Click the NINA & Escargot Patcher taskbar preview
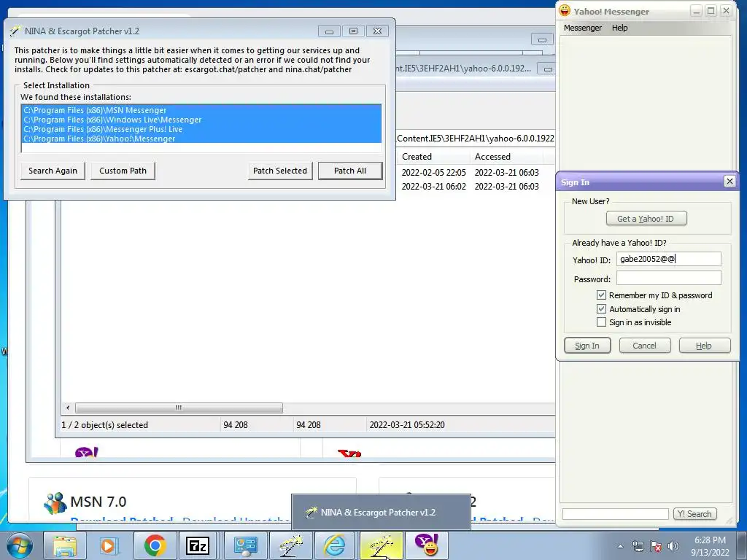This screenshot has width=747, height=560. pos(381,513)
